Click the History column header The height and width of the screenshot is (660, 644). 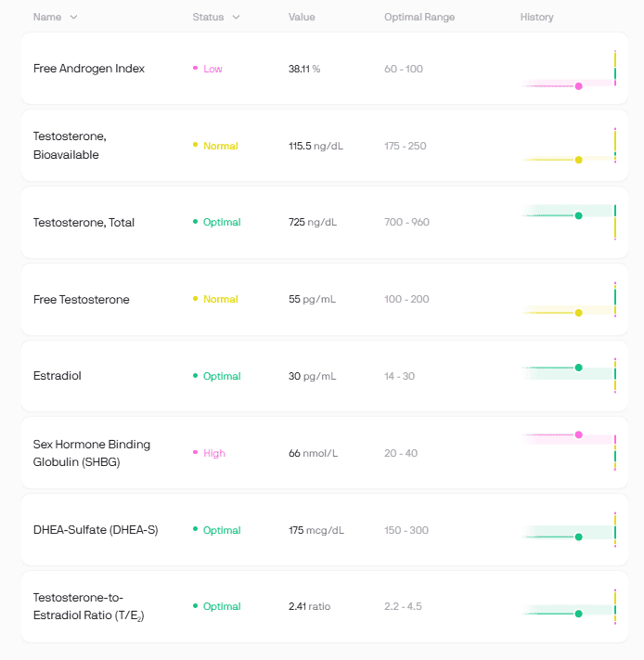tap(536, 18)
